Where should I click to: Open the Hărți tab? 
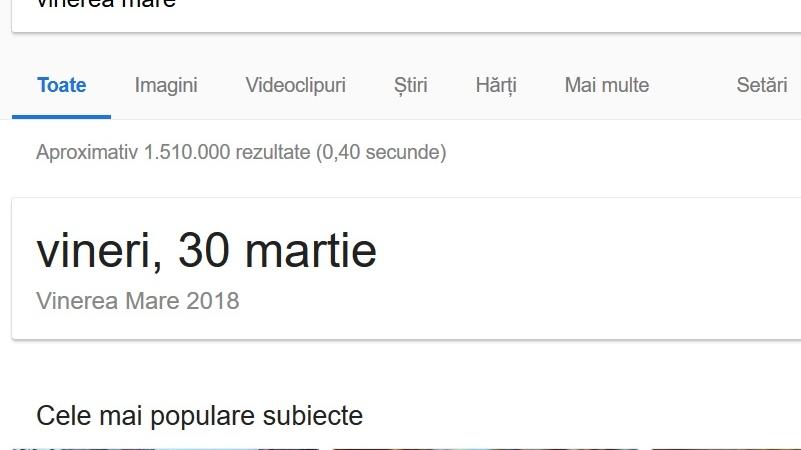[496, 86]
